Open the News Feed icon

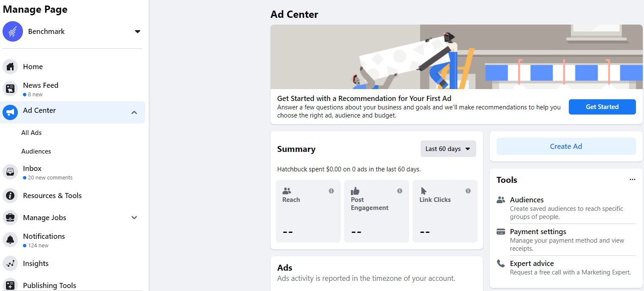[10, 89]
